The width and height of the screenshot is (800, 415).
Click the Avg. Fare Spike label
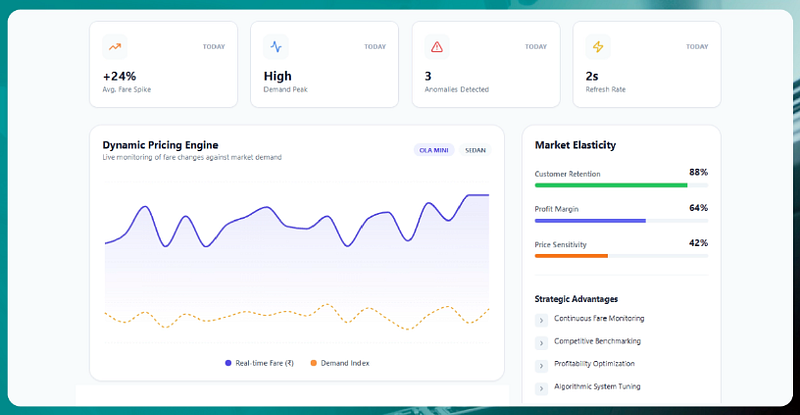127,89
